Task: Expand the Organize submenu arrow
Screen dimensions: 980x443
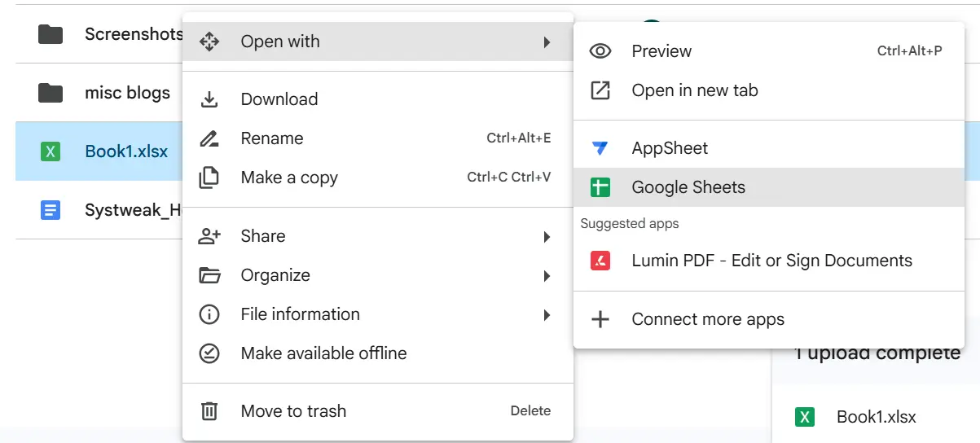Action: pyautogui.click(x=547, y=276)
